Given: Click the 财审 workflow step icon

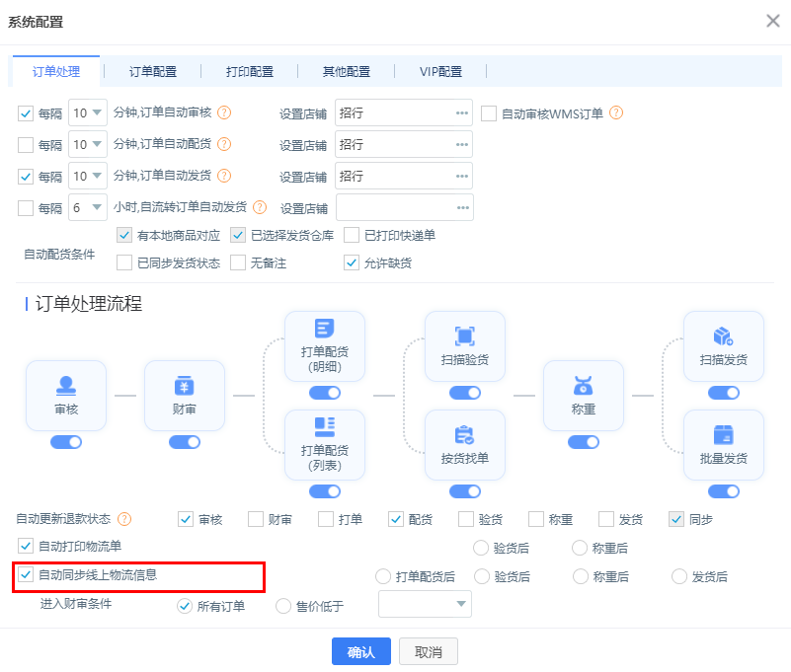Looking at the screenshot, I should point(185,386).
